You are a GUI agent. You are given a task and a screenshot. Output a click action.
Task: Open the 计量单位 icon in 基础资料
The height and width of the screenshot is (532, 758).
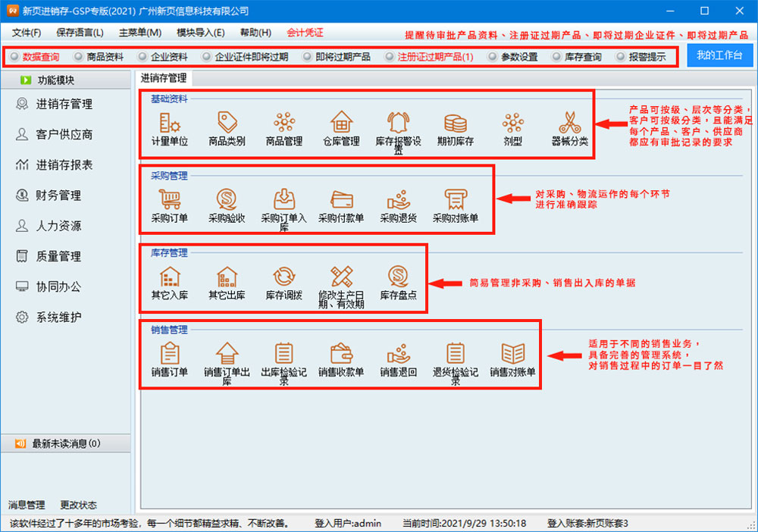[170, 123]
